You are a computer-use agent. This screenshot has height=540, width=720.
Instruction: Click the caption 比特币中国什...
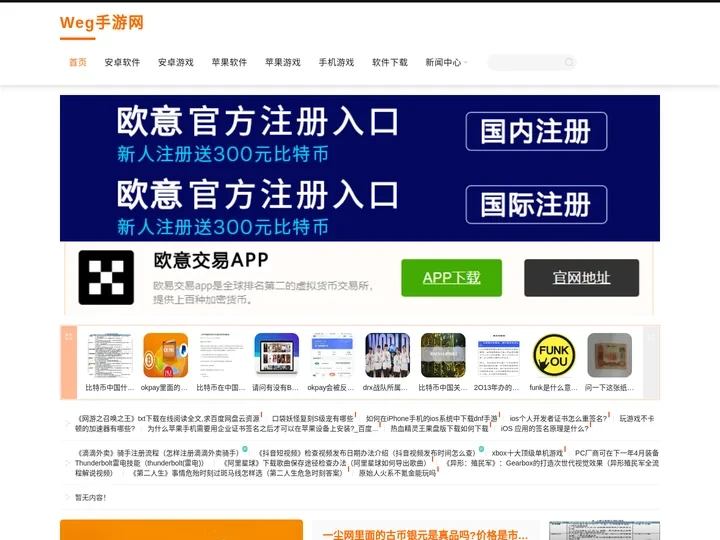coord(110,388)
